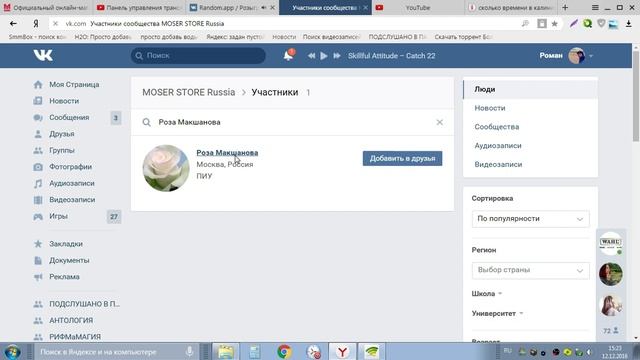Image resolution: width=640 pixels, height=360 pixels.
Task: Click microphone in taskbar search
Action: coord(189,351)
